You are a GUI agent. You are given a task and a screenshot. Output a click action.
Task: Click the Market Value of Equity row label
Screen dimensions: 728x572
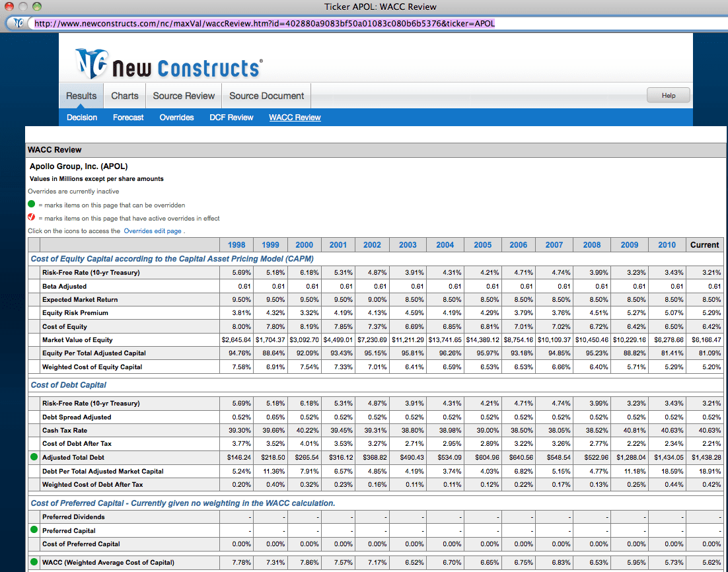(77, 340)
